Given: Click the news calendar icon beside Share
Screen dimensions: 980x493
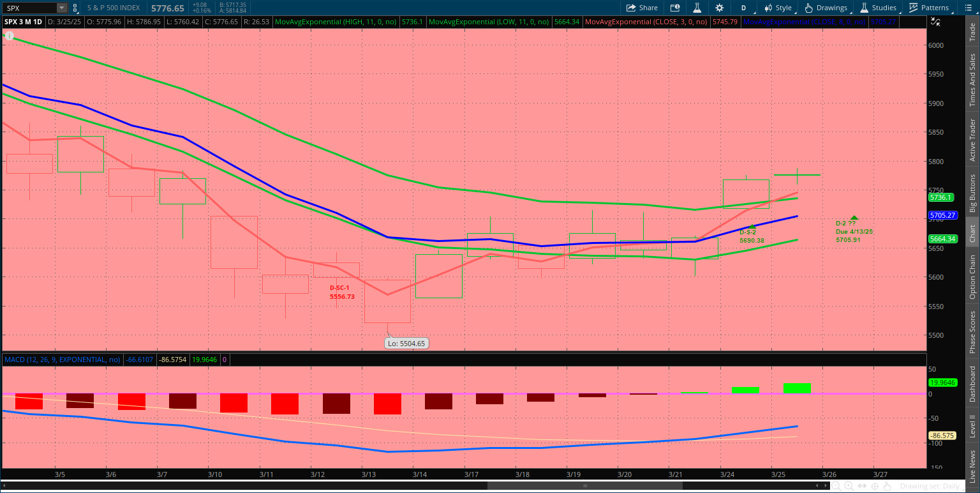Looking at the screenshot, I should tap(675, 8).
